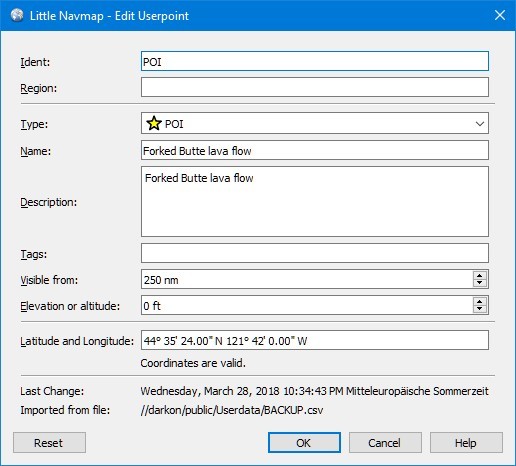516x466 pixels.
Task: Click the 0 ft elevation field
Action: coord(307,305)
